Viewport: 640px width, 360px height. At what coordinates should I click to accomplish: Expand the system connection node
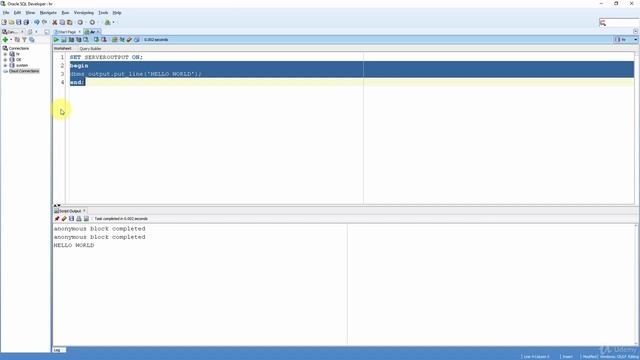5,65
